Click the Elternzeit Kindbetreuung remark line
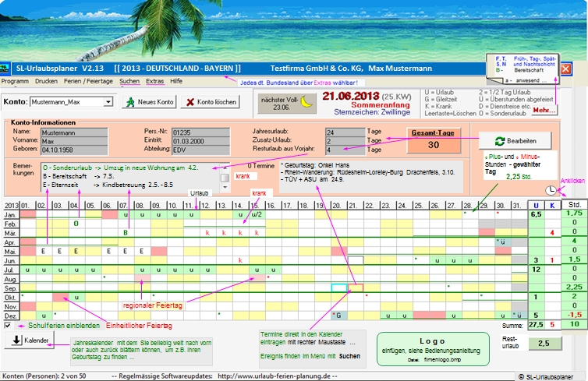 108,185
